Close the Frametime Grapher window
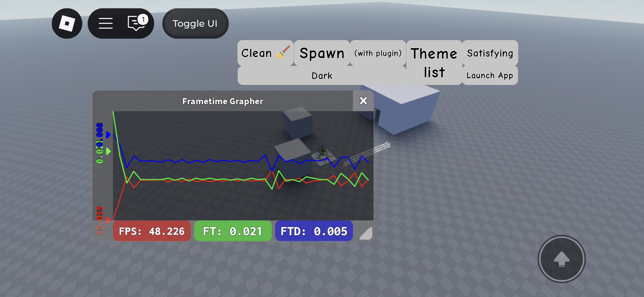 click(363, 101)
